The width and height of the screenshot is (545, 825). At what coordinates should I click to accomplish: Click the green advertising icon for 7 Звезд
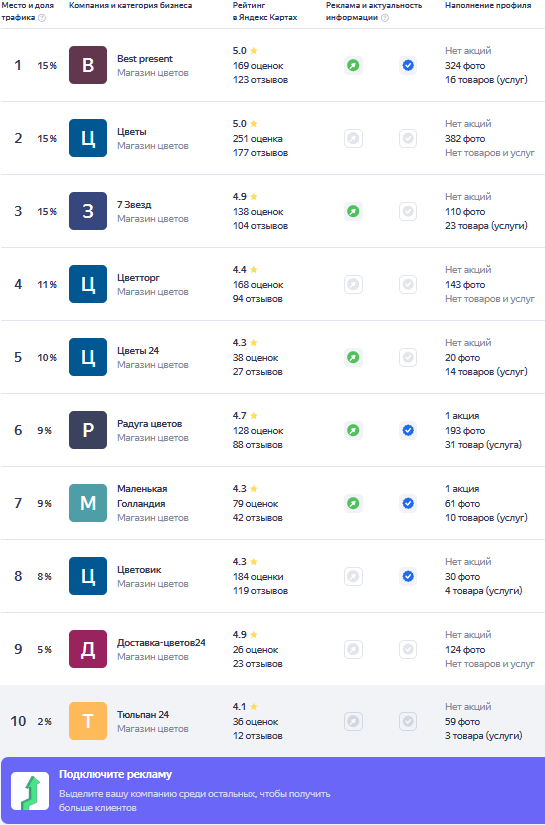point(354,212)
